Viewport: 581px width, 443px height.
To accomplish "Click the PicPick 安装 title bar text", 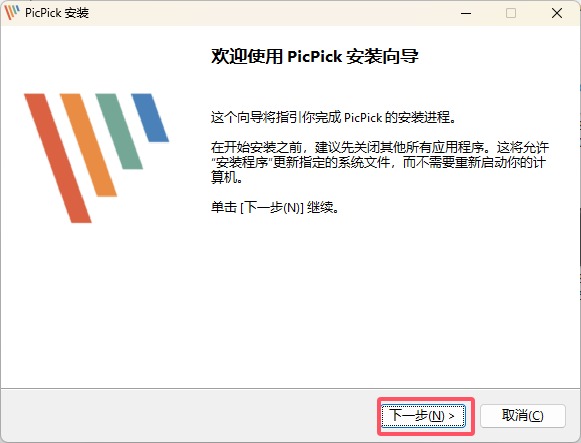I will pos(57,13).
